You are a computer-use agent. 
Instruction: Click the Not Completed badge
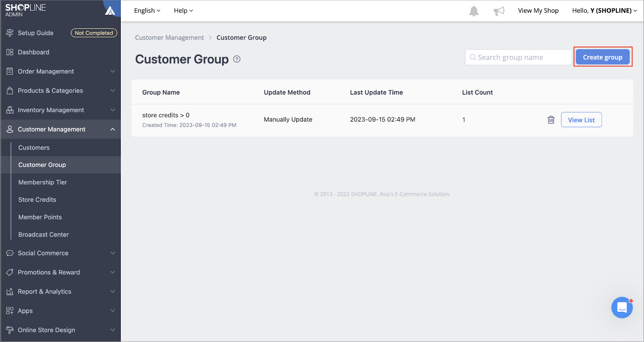pyautogui.click(x=94, y=33)
